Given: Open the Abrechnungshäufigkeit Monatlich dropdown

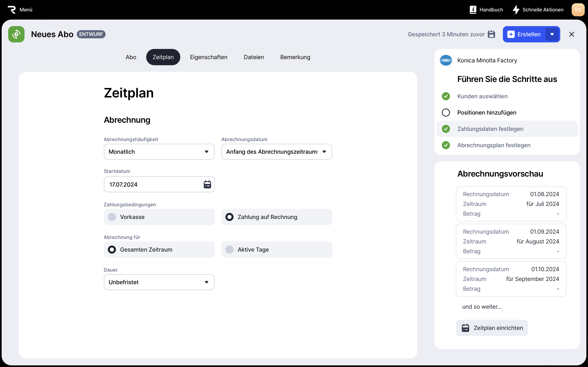Looking at the screenshot, I should tap(159, 152).
